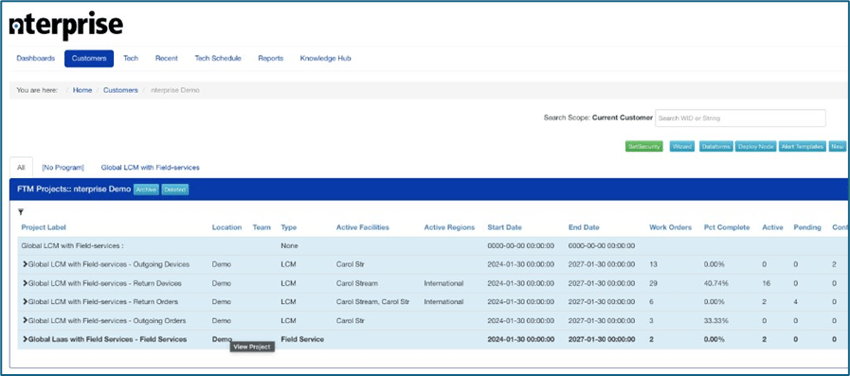Sort by the Start Date column header
The image size is (850, 376).
pyautogui.click(x=505, y=228)
